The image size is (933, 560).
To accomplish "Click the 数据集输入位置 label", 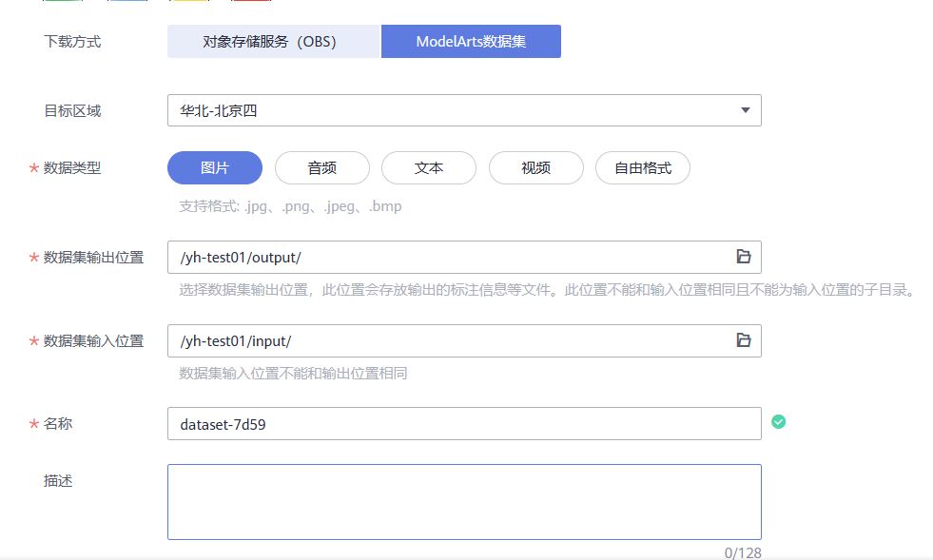I will (x=93, y=341).
